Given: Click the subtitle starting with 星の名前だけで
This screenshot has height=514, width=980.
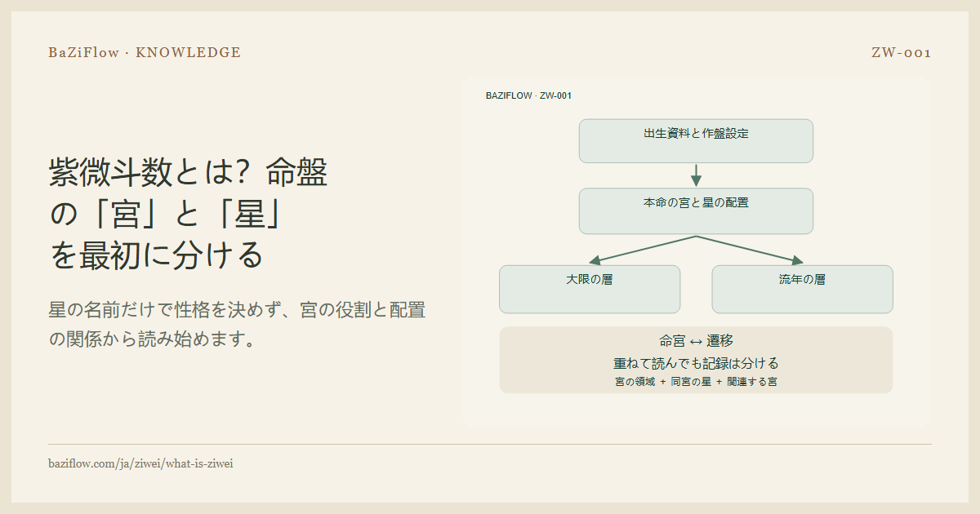Looking at the screenshot, I should click(x=237, y=324).
